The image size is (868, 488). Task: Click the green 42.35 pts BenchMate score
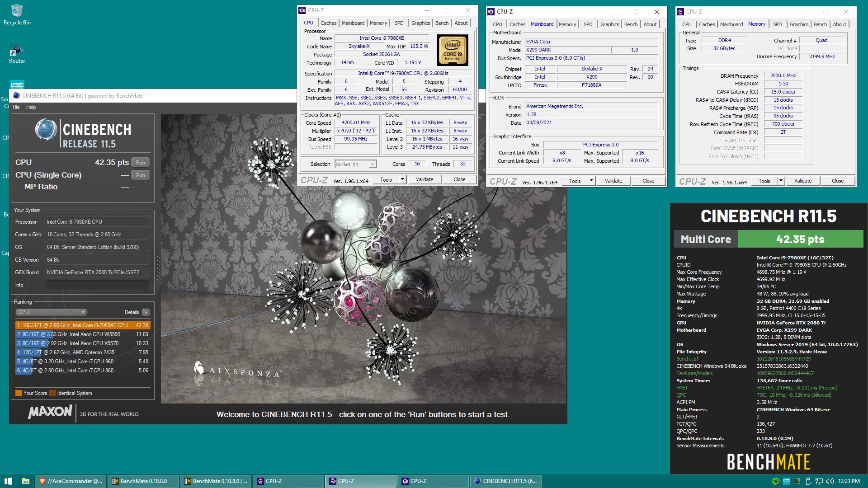pos(800,239)
